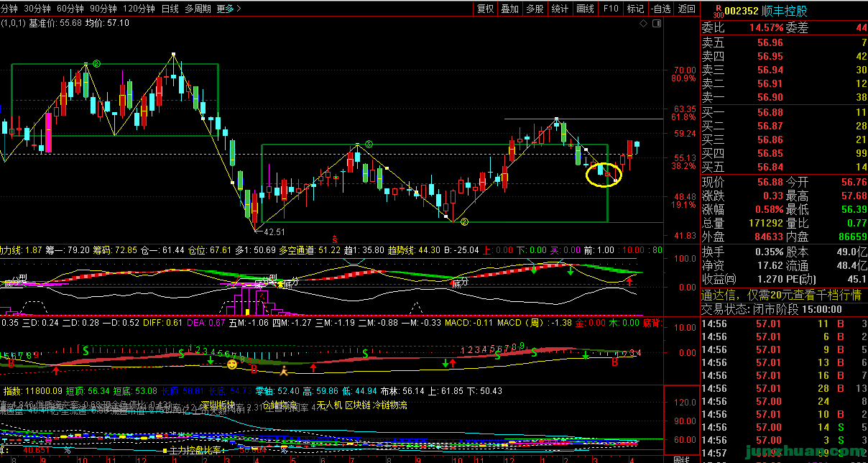This screenshot has height=463, width=868.
Task: Click the 卖三 price 56.94
Action: 770,70
